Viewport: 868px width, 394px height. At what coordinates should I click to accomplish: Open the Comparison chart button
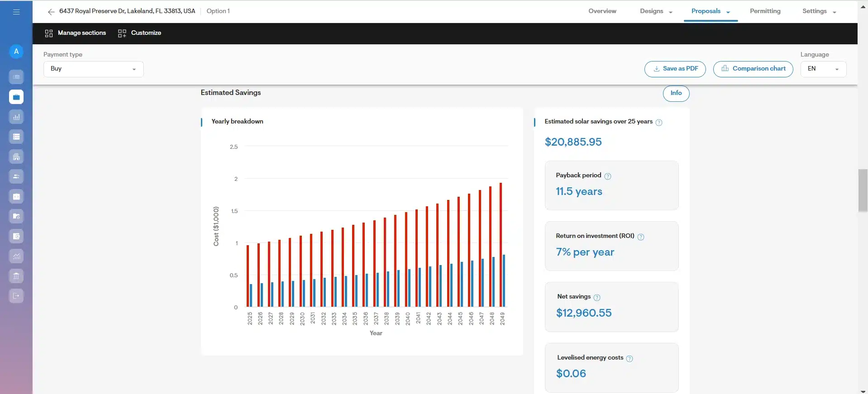pyautogui.click(x=753, y=69)
